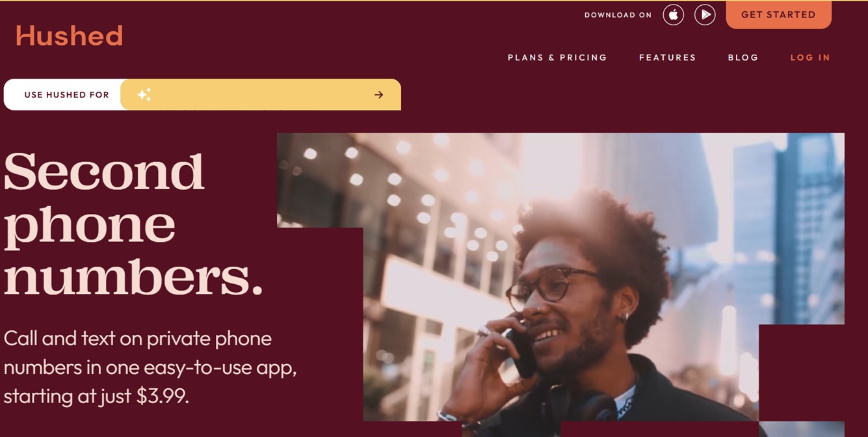Click the man on phone video

[560, 277]
